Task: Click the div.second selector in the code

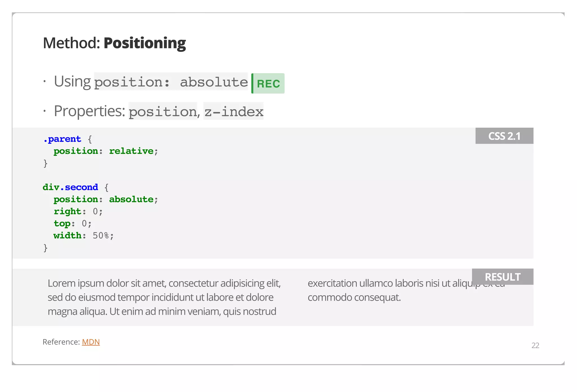Action: point(70,187)
